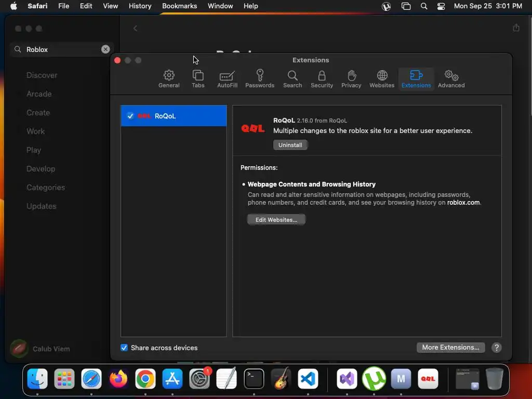Open Visual Studio from the Dock
The height and width of the screenshot is (399, 532).
click(x=347, y=379)
